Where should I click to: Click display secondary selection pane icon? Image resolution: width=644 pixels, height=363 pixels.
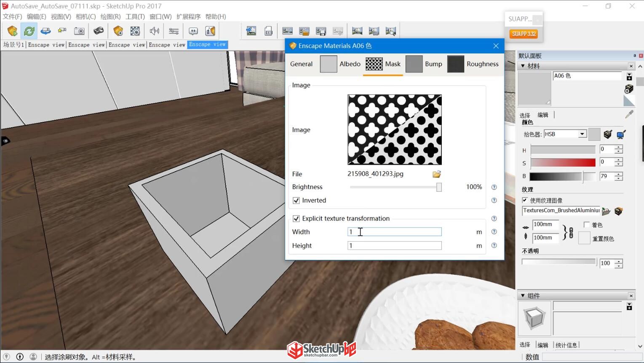[x=629, y=77]
